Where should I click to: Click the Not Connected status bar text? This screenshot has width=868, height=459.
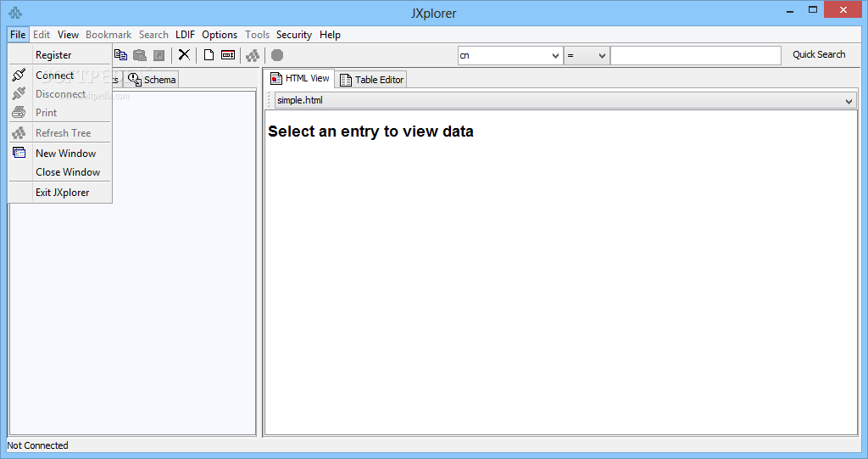(37, 445)
